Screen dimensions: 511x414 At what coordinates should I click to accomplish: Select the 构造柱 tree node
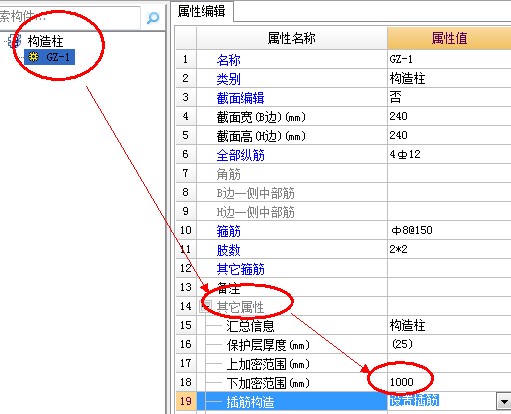45,41
